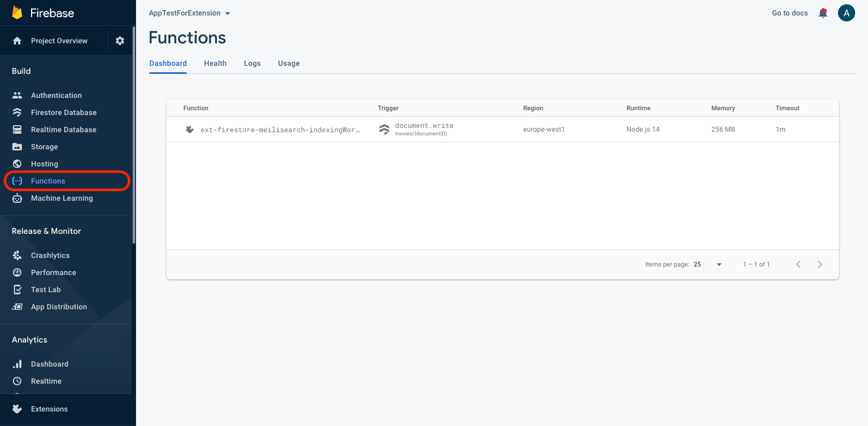Click the Authentication people icon
Screen dimensions: 868x426
pos(17,95)
